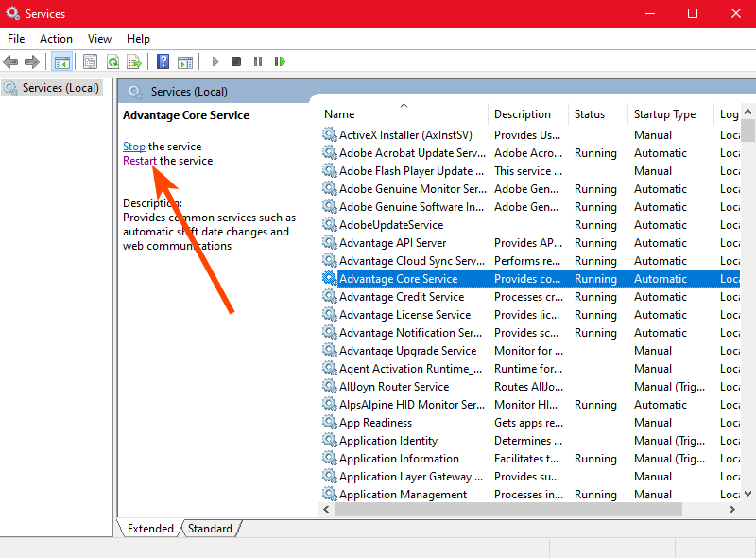Sort by the Startup Type column header
The image size is (756, 558).
tap(670, 114)
